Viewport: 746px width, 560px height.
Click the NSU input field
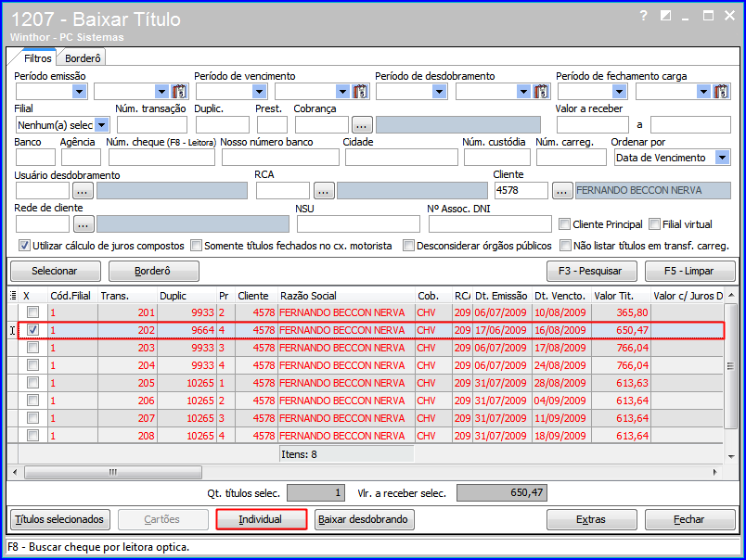359,223
